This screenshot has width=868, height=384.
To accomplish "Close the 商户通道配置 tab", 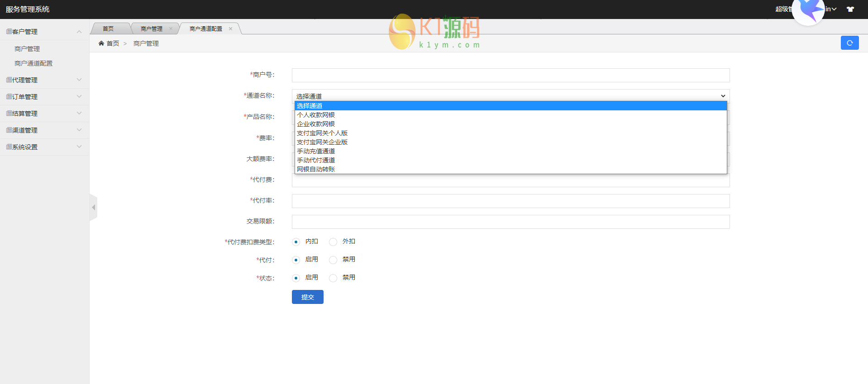I will point(230,28).
